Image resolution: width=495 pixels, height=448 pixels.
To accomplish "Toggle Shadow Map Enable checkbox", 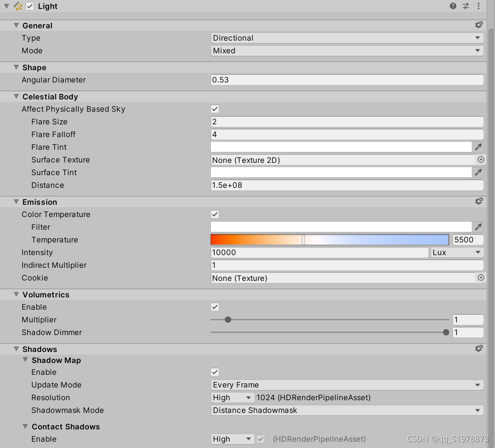I will [215, 372].
